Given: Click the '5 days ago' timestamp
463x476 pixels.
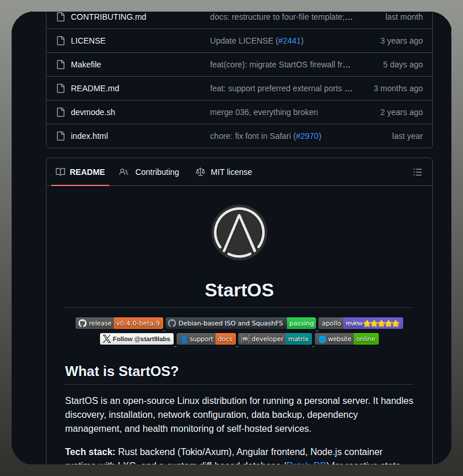Looking at the screenshot, I should (x=403, y=65).
